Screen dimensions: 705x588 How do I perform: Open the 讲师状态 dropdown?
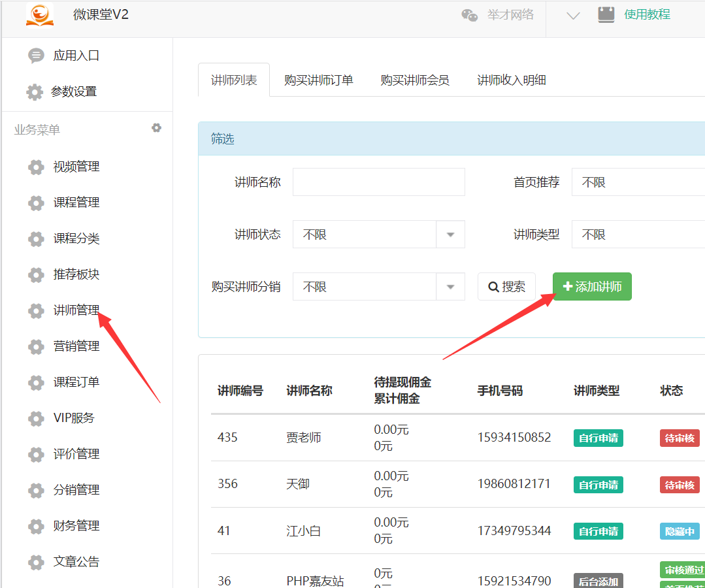[x=378, y=234]
